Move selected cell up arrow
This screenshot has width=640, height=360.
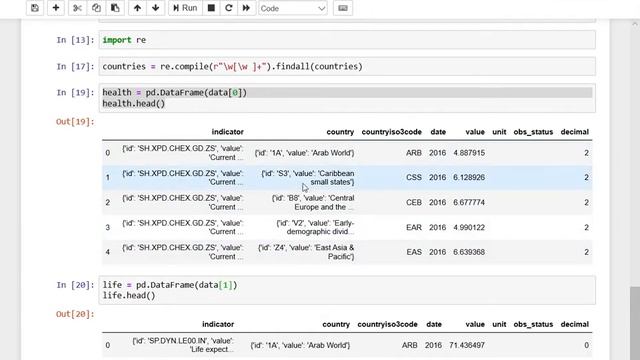click(x=138, y=8)
